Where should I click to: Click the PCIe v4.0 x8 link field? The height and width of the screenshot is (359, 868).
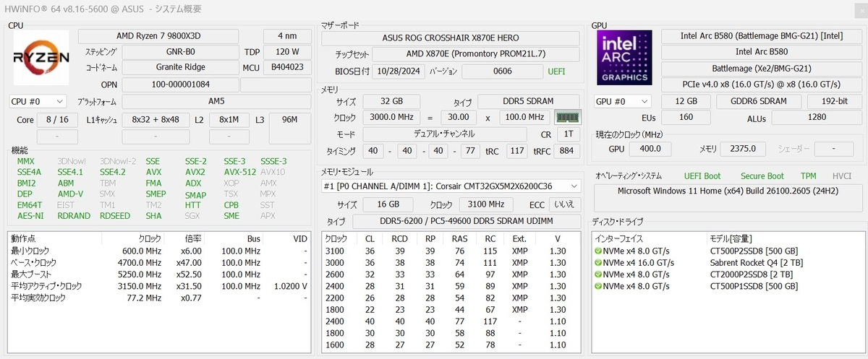pyautogui.click(x=762, y=85)
